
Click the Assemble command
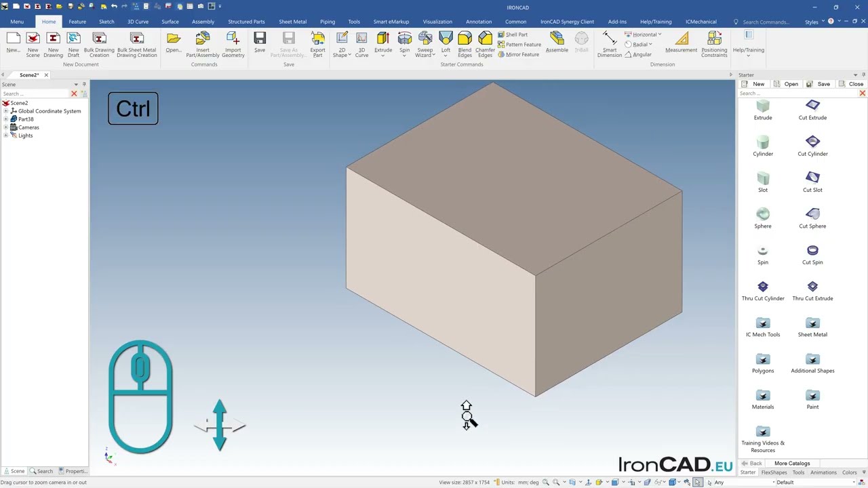click(x=557, y=42)
